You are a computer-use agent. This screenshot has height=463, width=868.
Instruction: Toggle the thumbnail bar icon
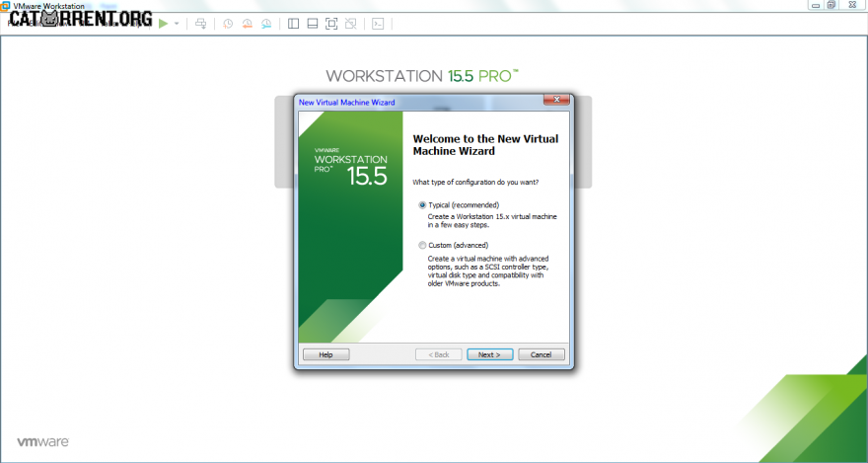(313, 24)
